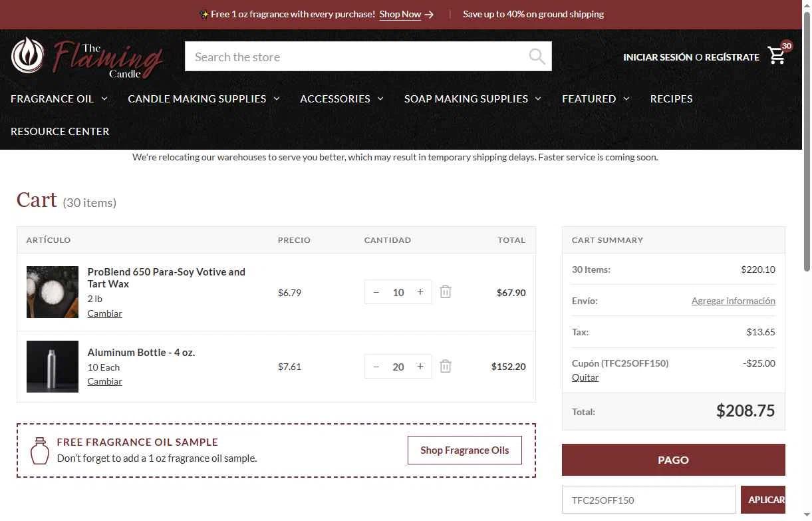Click APLICAR coupon button
This screenshot has height=521, width=812.
click(x=763, y=500)
